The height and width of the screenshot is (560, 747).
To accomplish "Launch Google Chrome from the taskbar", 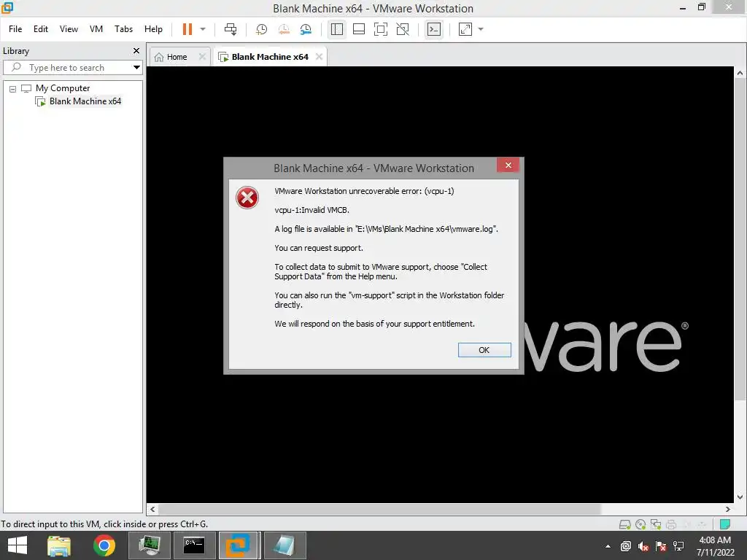I will [104, 545].
